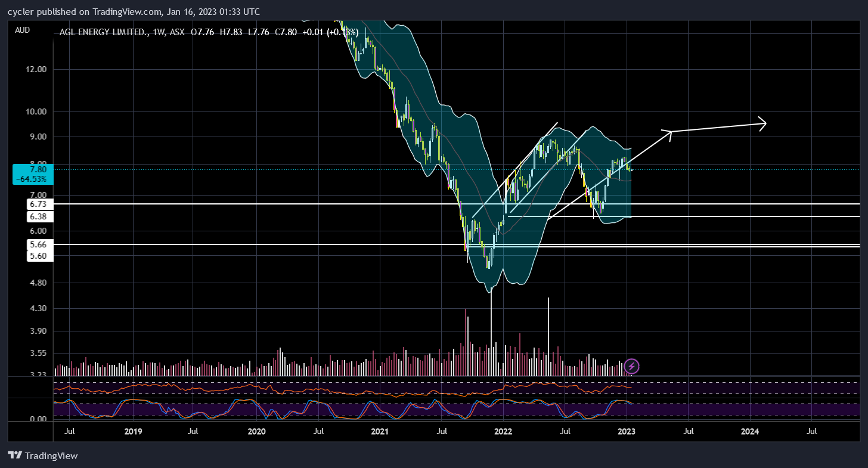This screenshot has height=468, width=868.
Task: Click the close value C7.80
Action: [286, 33]
